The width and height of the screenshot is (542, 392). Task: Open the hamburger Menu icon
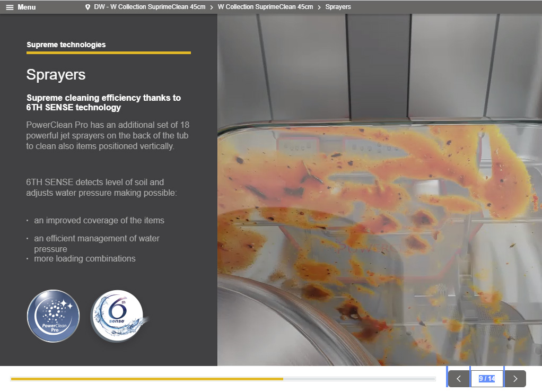tap(10, 7)
